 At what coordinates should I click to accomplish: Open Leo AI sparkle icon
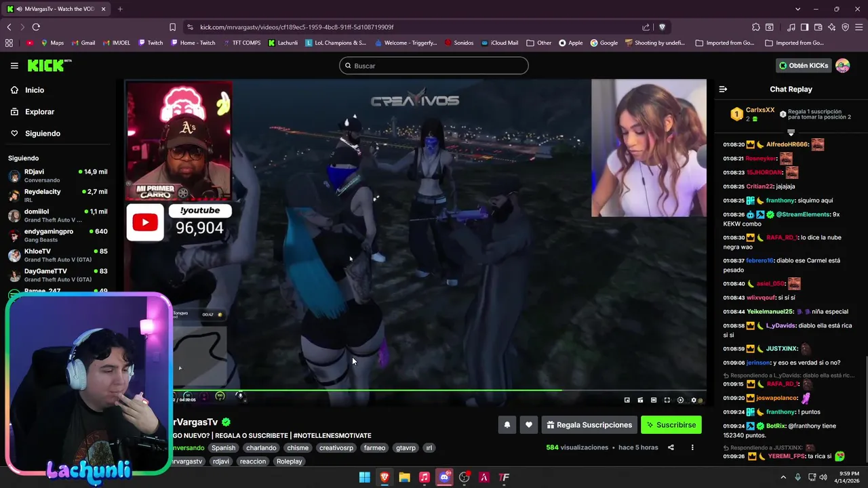831,27
